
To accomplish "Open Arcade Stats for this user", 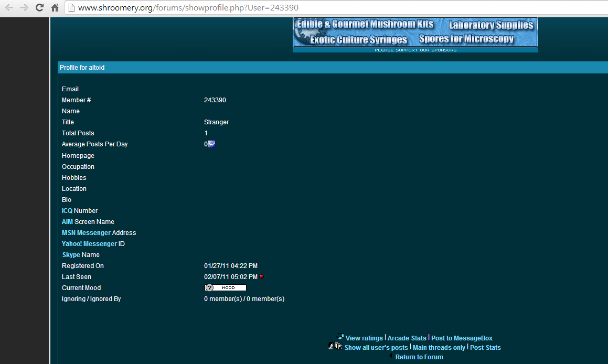I will click(407, 338).
